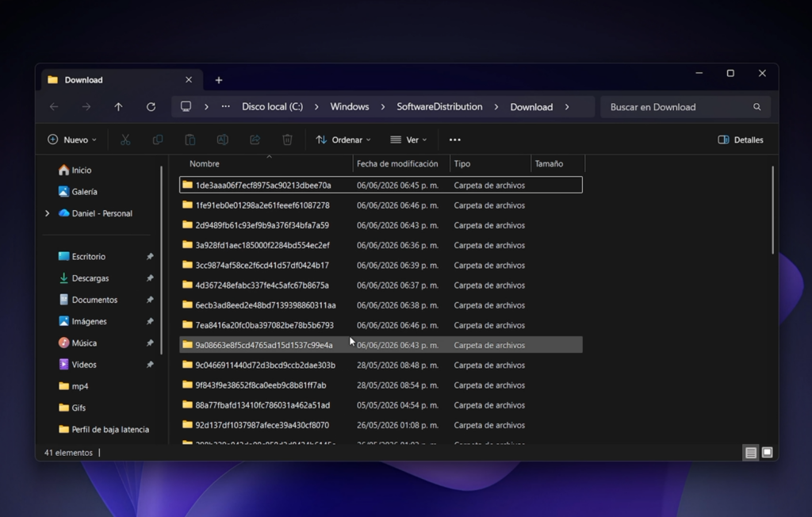Viewport: 812px width, 517px height.
Task: Open the address bar ellipsis overflow
Action: click(226, 106)
